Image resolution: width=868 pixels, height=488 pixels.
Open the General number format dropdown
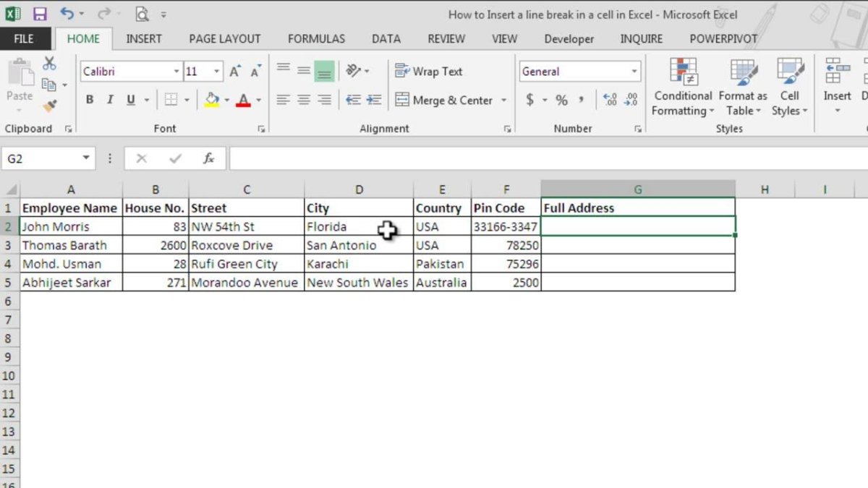[x=634, y=72]
